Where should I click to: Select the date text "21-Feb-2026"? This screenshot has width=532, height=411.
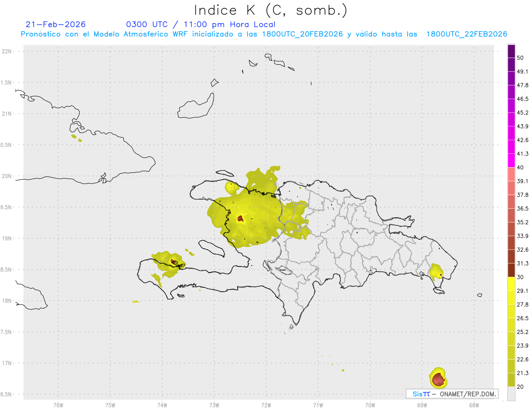coord(55,24)
